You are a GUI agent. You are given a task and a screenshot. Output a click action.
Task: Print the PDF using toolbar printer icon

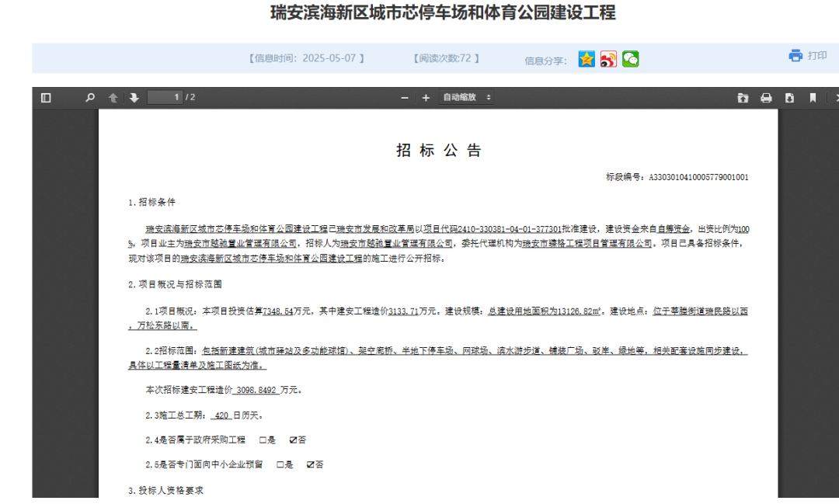766,98
